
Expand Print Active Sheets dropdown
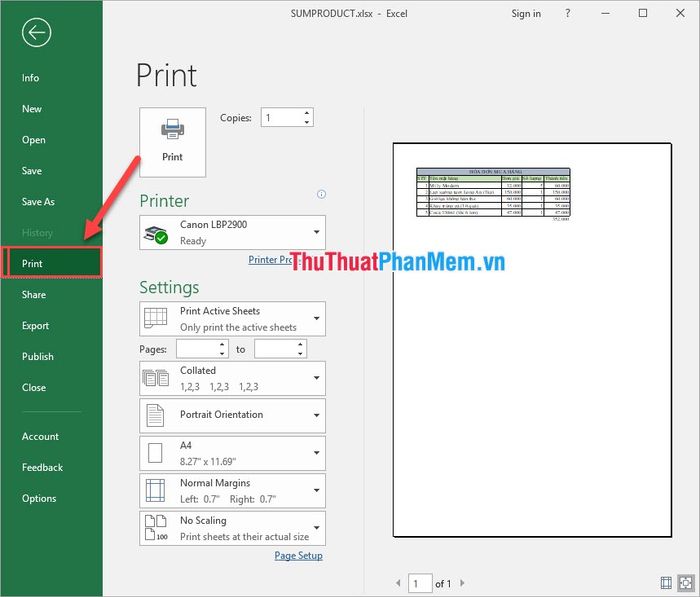232,319
